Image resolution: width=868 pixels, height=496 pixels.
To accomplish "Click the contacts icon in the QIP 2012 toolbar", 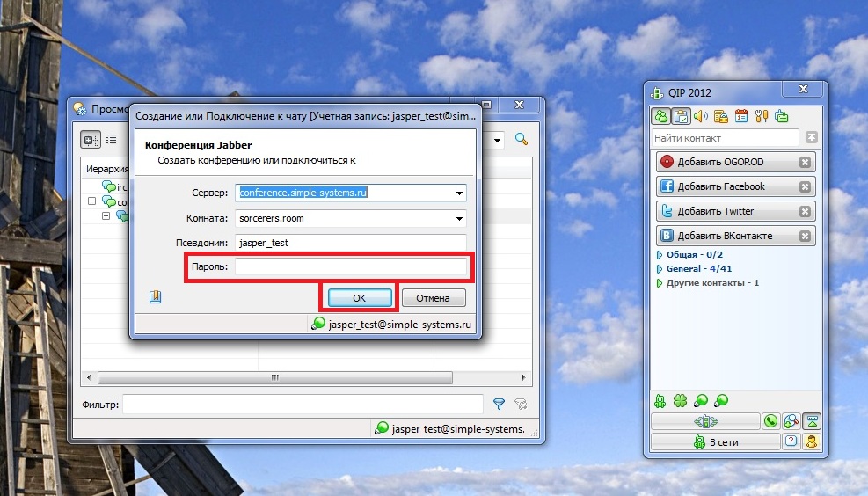I will point(661,116).
